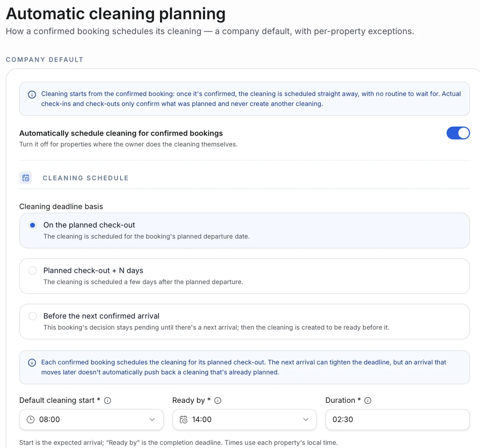Click the 14:00 ready by value
The height and width of the screenshot is (448, 480).
coord(202,419)
